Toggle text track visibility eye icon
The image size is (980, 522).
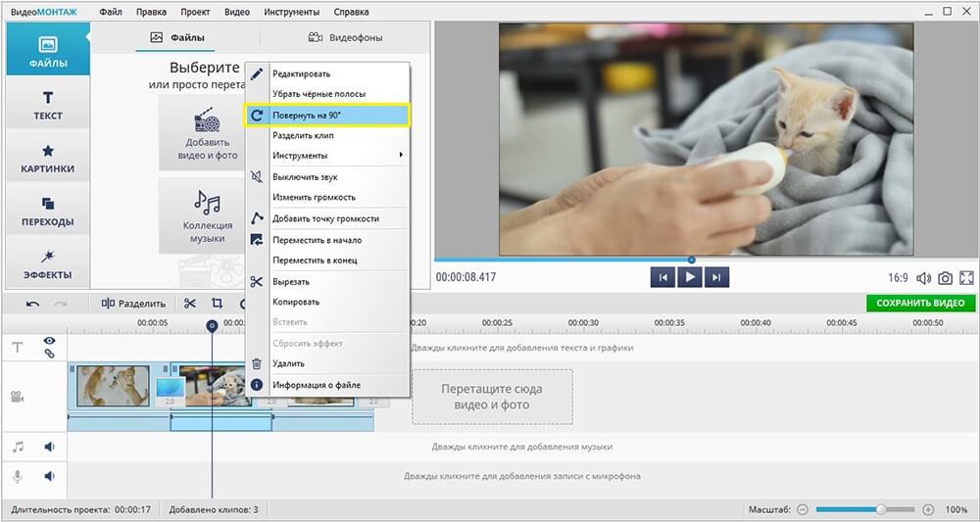pyautogui.click(x=49, y=341)
